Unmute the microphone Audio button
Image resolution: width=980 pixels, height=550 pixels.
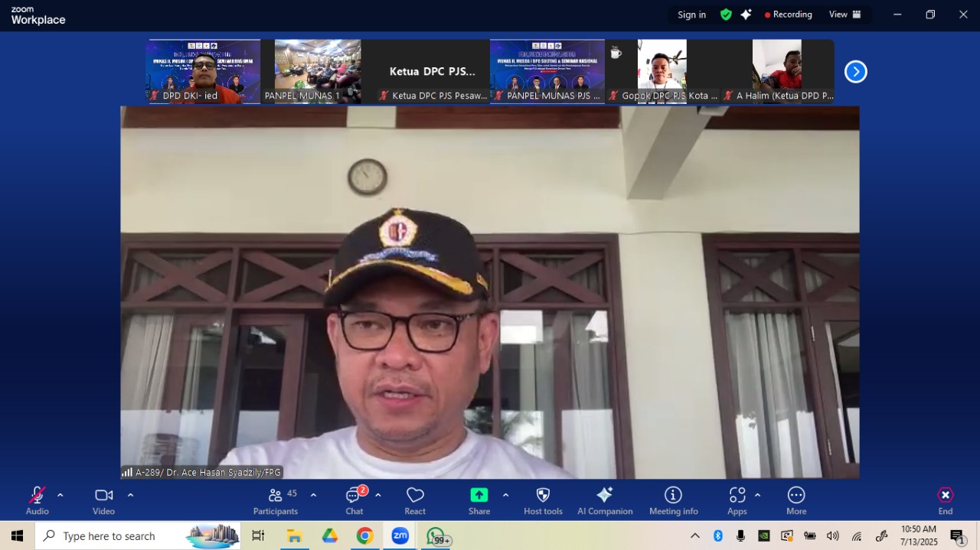pos(37,500)
